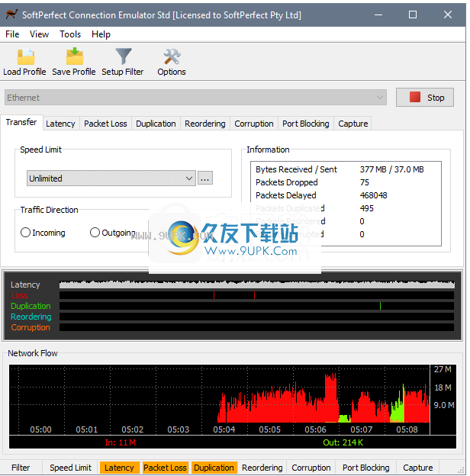470x476 pixels.
Task: Click the In: 11 M rate readout
Action: (121, 442)
